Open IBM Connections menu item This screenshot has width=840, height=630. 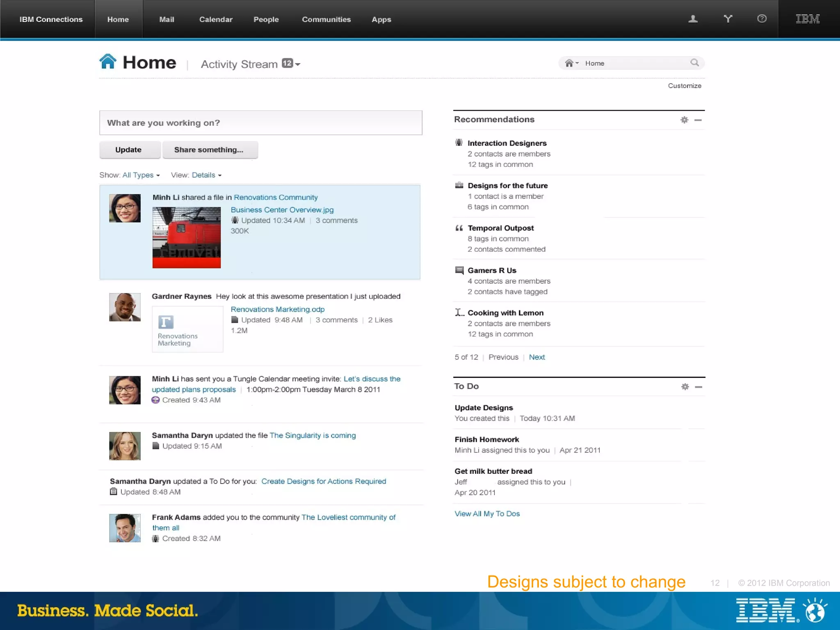[51, 19]
